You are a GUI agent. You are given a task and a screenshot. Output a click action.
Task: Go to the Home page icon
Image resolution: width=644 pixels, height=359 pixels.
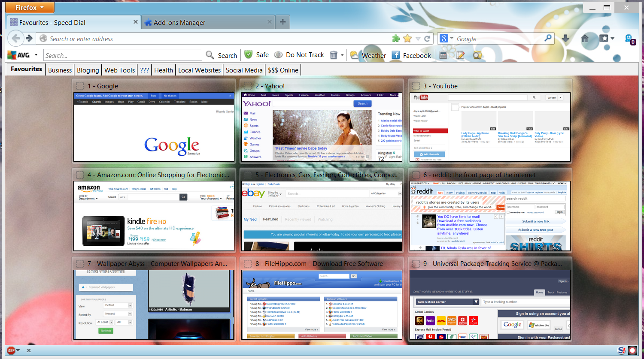(x=585, y=39)
